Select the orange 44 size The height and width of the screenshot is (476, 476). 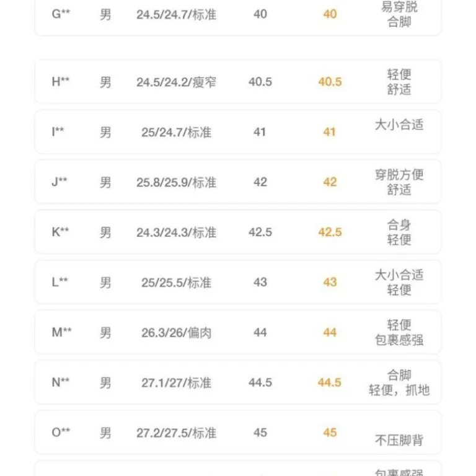tap(330, 332)
